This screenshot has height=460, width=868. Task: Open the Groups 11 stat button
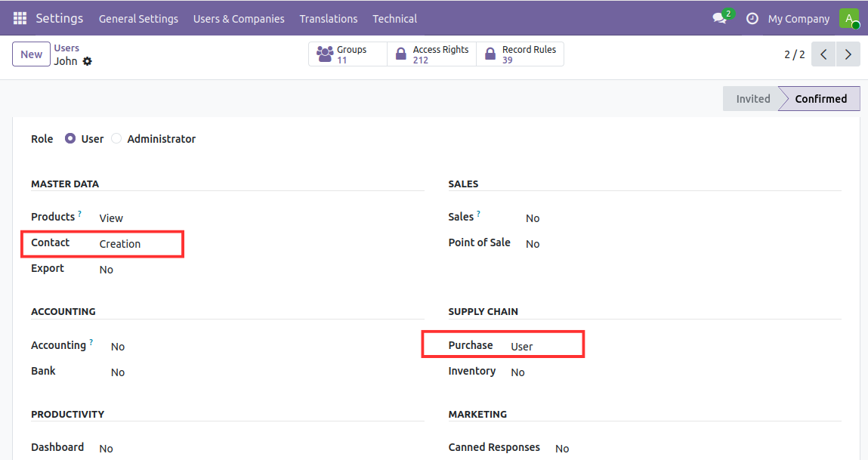(348, 54)
